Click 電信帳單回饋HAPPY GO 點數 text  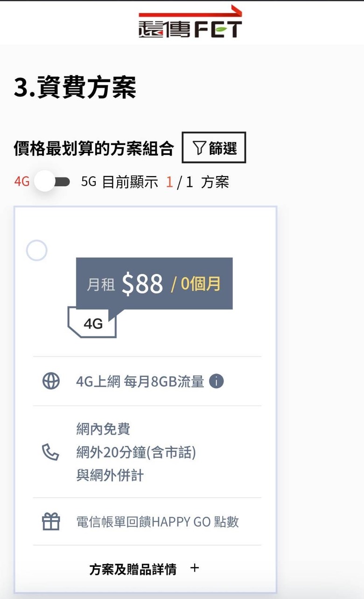158,521
